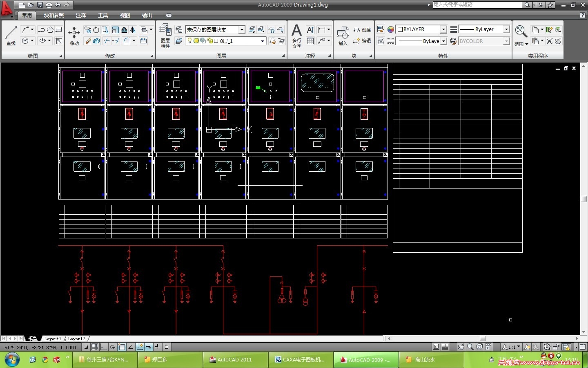Click the Scale tool in the modify panel
588x368 pixels.
(x=115, y=30)
